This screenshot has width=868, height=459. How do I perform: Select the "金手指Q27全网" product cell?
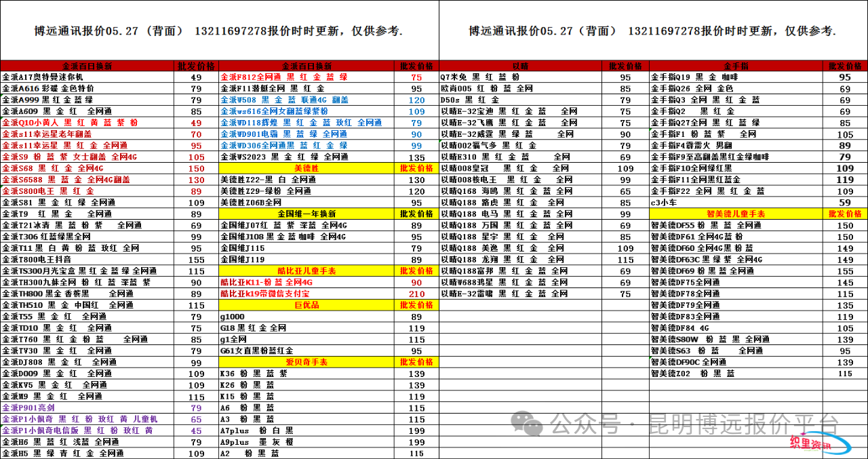tap(736, 123)
